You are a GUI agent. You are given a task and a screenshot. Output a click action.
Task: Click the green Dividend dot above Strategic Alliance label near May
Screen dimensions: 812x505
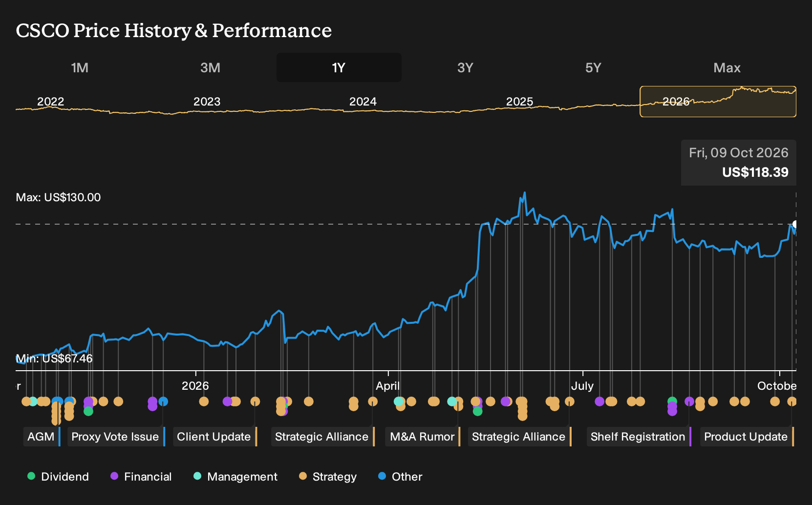pyautogui.click(x=478, y=411)
